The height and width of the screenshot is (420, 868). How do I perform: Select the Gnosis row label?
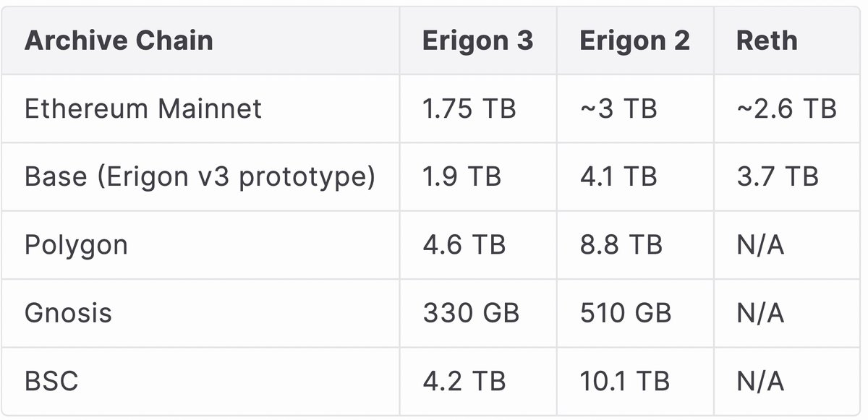(x=68, y=313)
